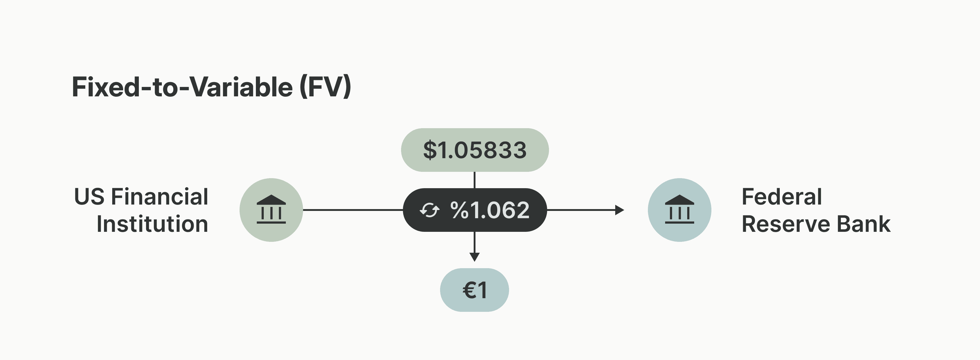Click the arrowhead pointing toward Federal Reserve
Image resolution: width=980 pixels, height=360 pixels.
(x=619, y=210)
